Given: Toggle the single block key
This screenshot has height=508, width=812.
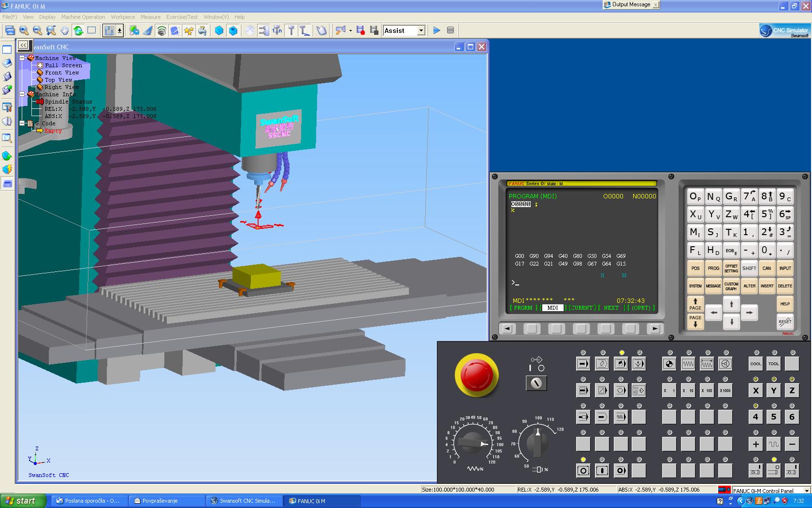Looking at the screenshot, I should pos(583,390).
